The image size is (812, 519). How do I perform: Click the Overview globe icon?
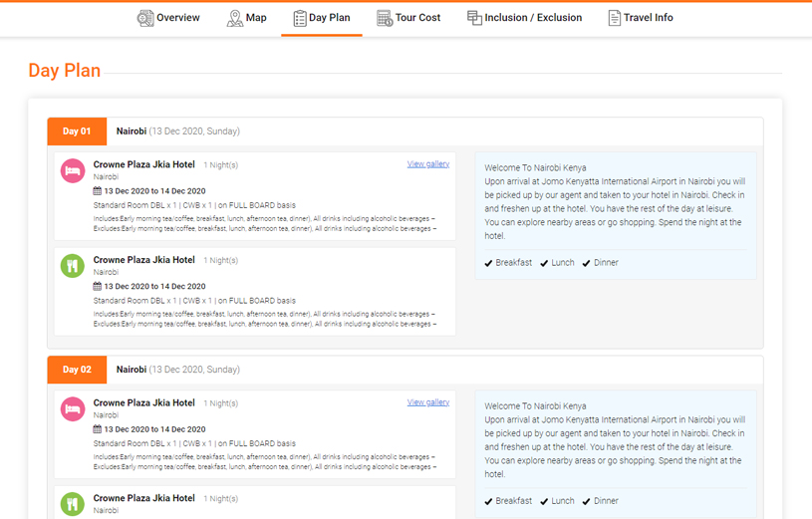point(145,18)
